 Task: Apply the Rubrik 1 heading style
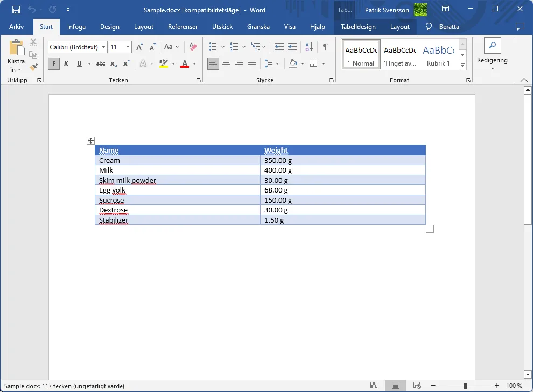click(438, 55)
